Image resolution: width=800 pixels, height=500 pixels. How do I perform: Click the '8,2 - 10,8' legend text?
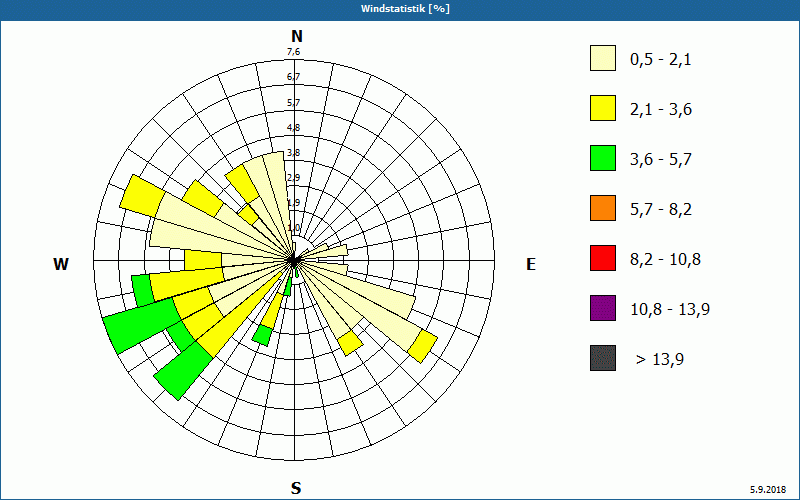click(665, 260)
